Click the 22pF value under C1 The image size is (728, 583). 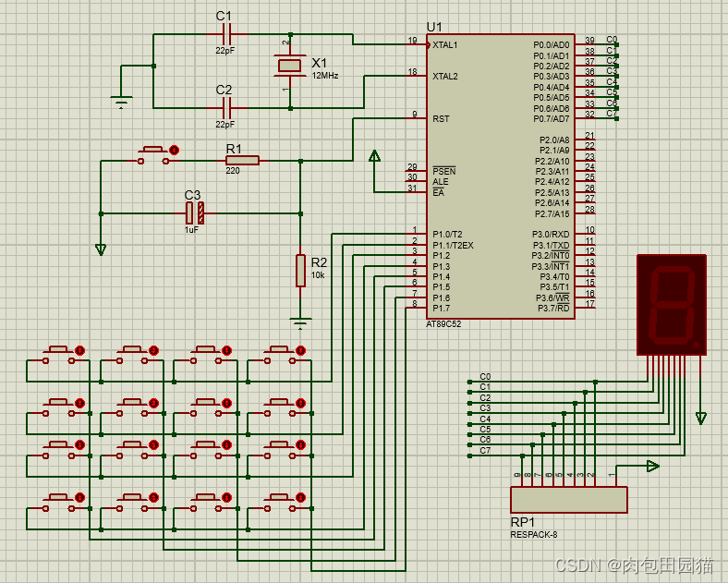click(x=224, y=50)
